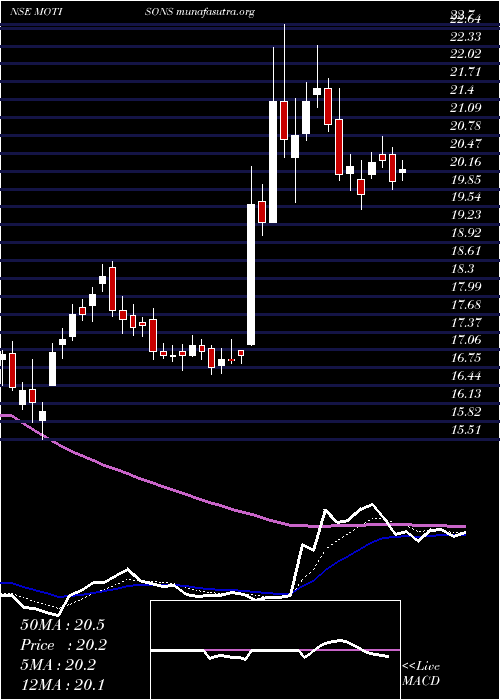Click inside the Live MACD inset chart
The width and height of the screenshot is (500, 700).
coord(275,650)
